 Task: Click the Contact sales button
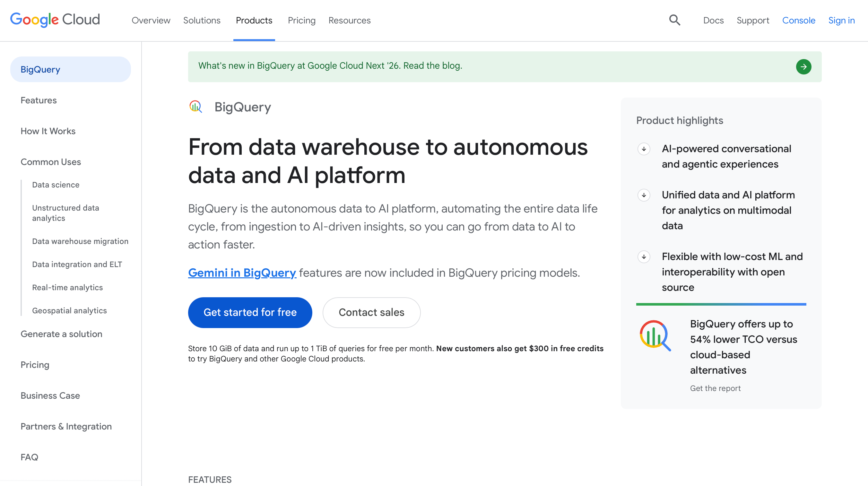coord(371,312)
